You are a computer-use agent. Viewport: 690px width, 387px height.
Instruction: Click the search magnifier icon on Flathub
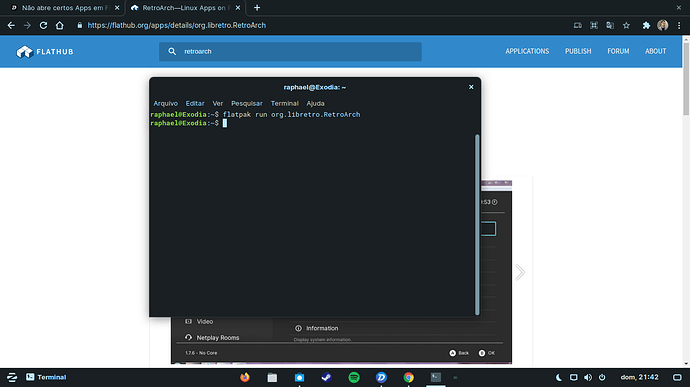(x=172, y=52)
